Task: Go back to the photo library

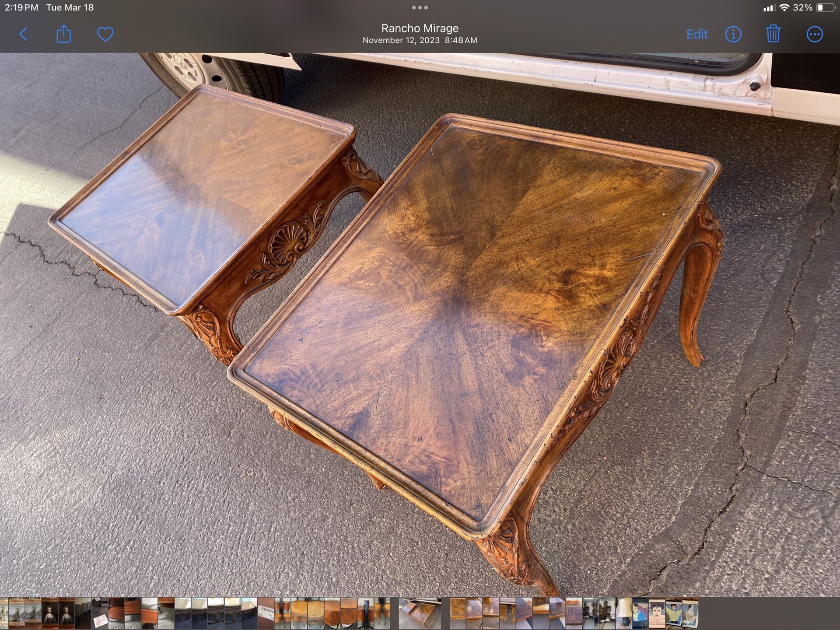Action: click(x=24, y=34)
